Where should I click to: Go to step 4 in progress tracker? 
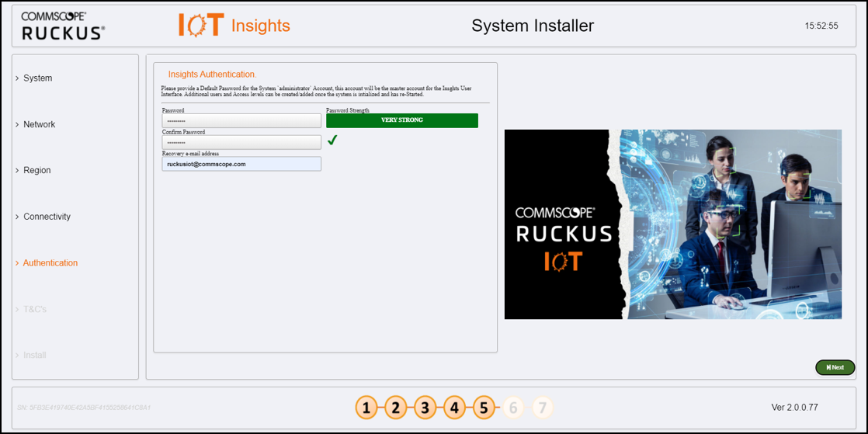pos(454,408)
